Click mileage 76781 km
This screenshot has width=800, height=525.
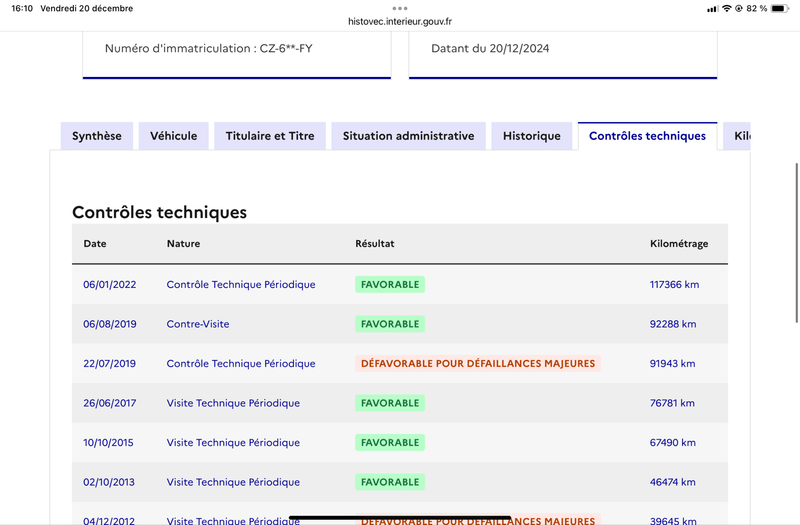(x=672, y=403)
